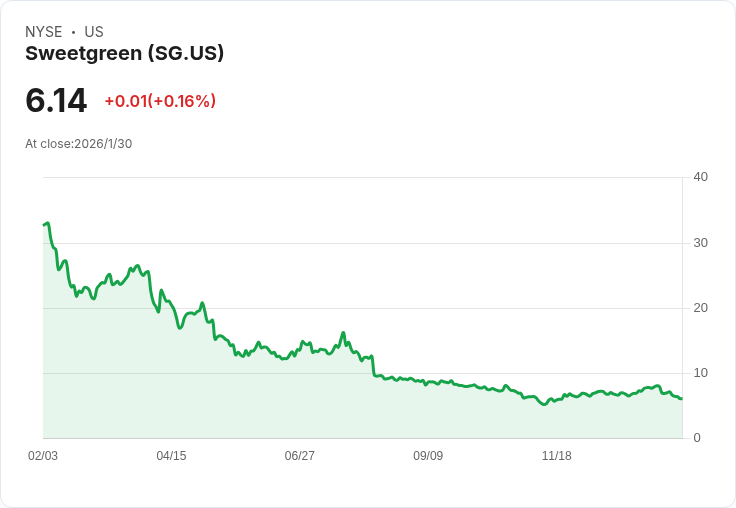Viewport: 736px width, 508px height.
Task: Click the +0.01(+0.16%) price change
Action: click(x=160, y=101)
